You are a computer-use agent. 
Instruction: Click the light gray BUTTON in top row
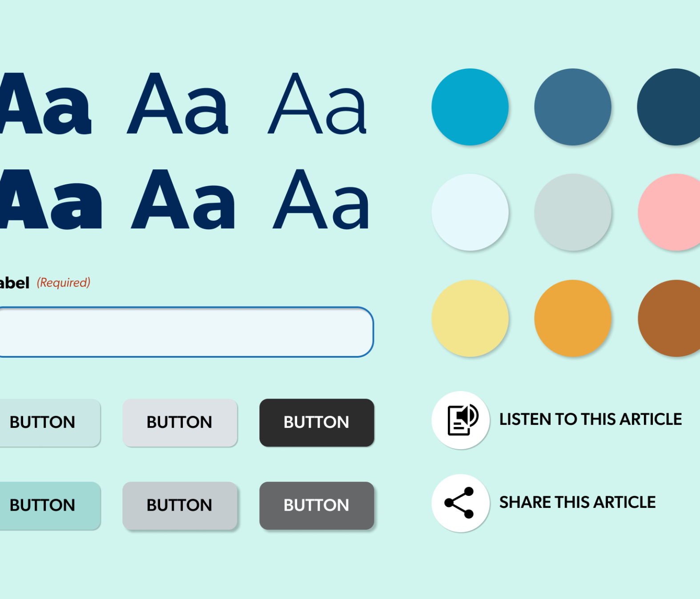click(x=180, y=423)
